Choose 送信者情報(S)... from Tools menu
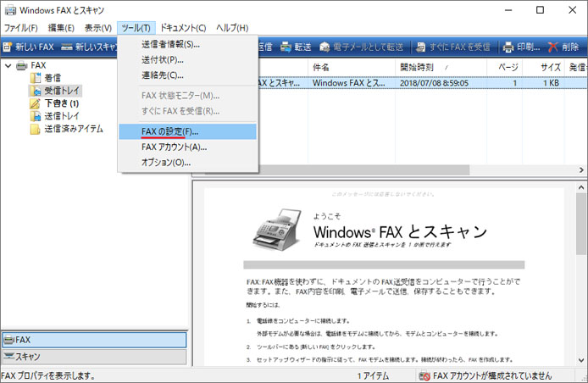The image size is (588, 383). [187, 44]
